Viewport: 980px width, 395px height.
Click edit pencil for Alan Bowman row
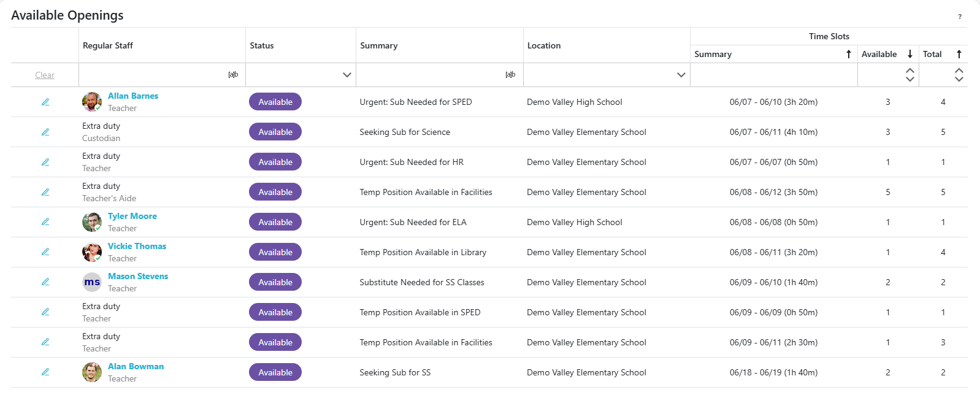click(x=45, y=372)
